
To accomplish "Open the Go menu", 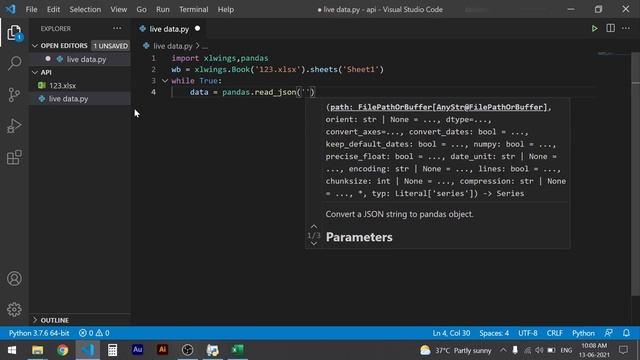I will pyautogui.click(x=141, y=9).
